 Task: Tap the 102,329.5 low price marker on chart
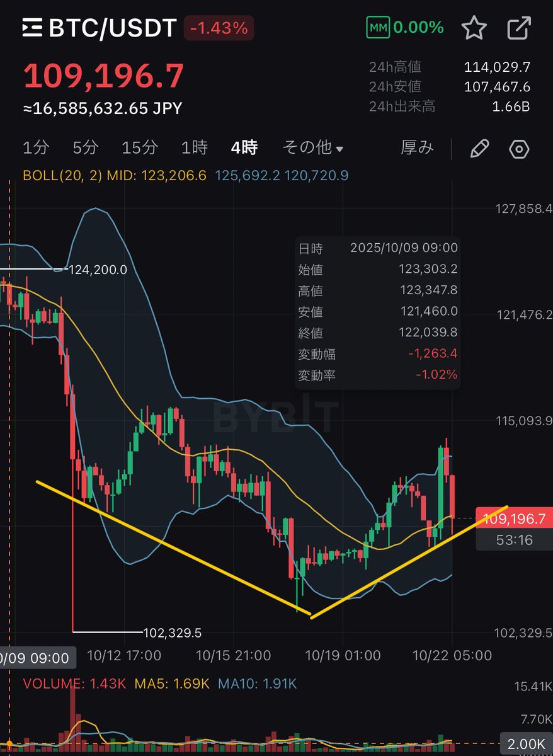click(x=173, y=632)
